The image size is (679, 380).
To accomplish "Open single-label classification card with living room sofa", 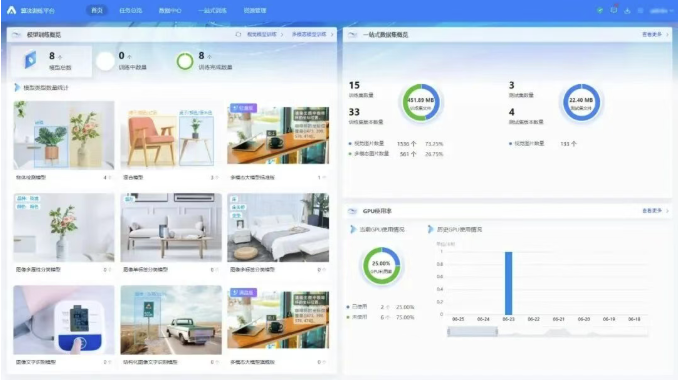I will point(171,227).
